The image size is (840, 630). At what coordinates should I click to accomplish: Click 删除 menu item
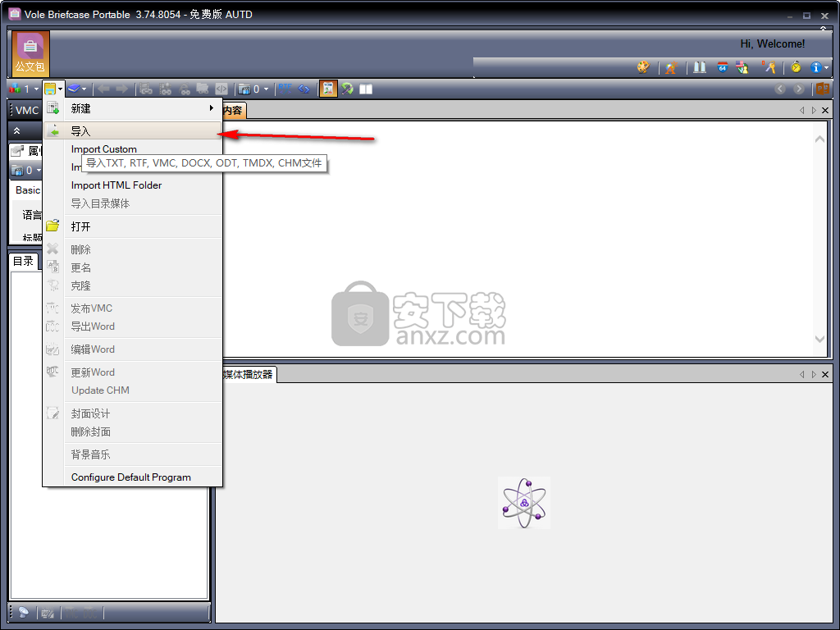[132, 249]
